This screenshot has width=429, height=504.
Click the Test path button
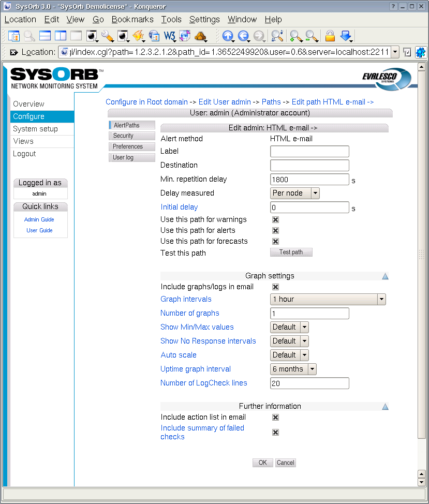click(x=291, y=253)
